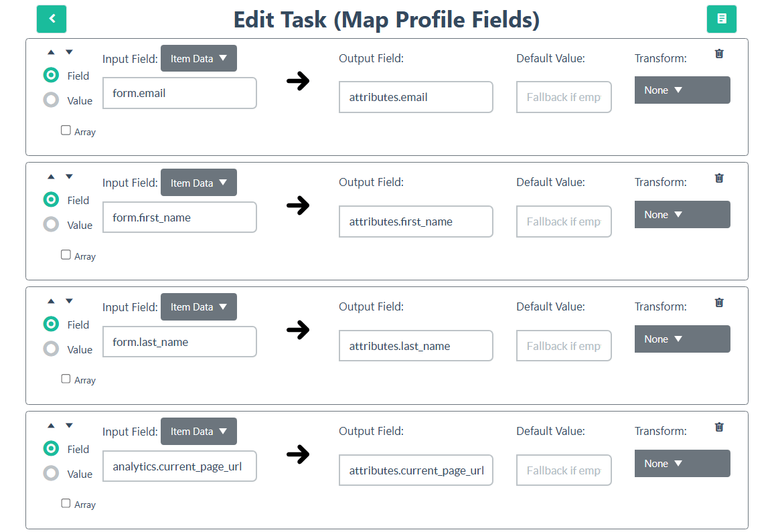The height and width of the screenshot is (532, 776).
Task: Select Value mode for the form.first_name row
Action: pos(51,225)
